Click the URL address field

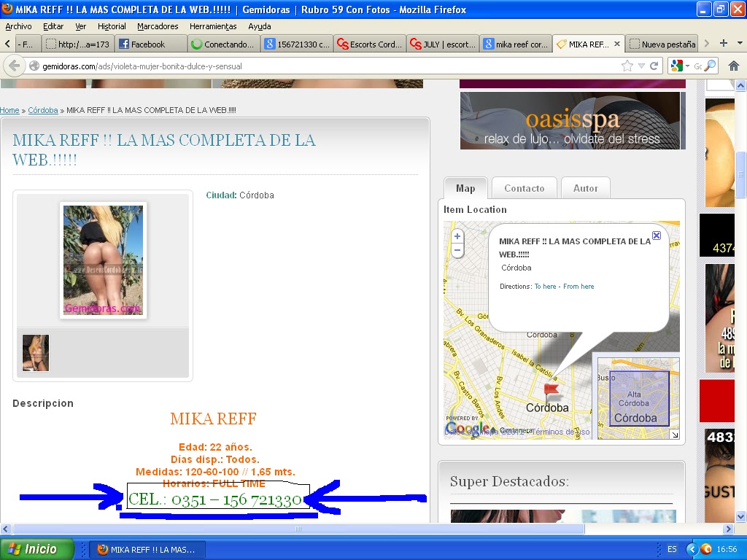pos(324,66)
